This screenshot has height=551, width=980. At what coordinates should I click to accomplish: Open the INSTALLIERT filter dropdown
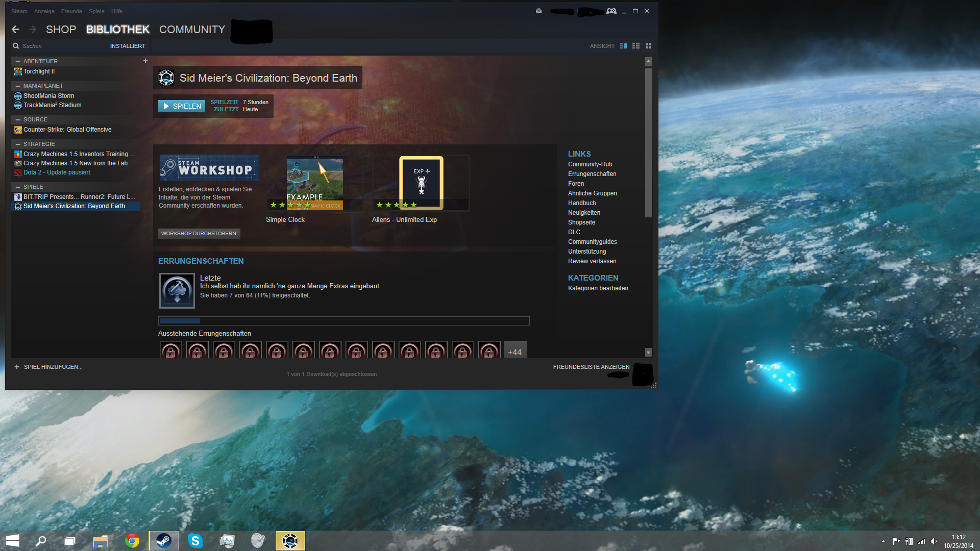(128, 46)
